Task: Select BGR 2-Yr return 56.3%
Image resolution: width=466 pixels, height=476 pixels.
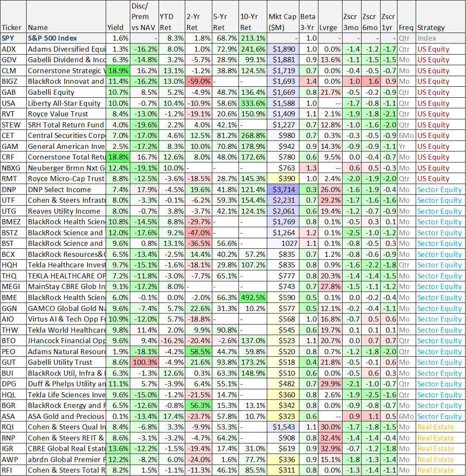Action: click(198, 405)
